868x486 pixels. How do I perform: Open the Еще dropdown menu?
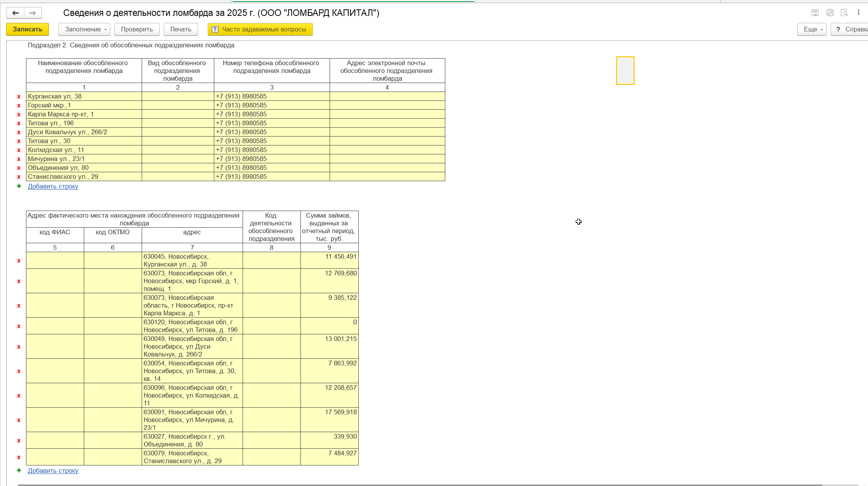click(x=812, y=29)
